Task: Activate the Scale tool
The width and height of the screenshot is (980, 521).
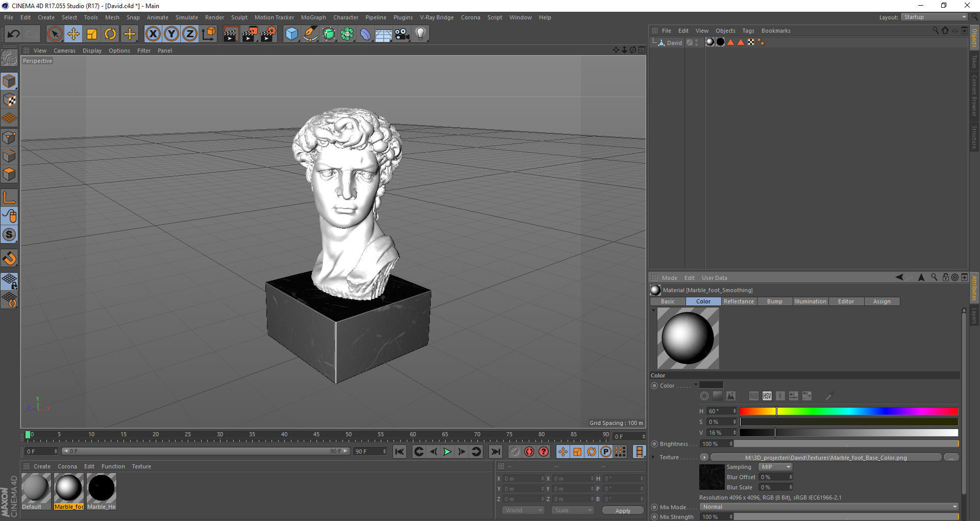Action: click(x=92, y=34)
